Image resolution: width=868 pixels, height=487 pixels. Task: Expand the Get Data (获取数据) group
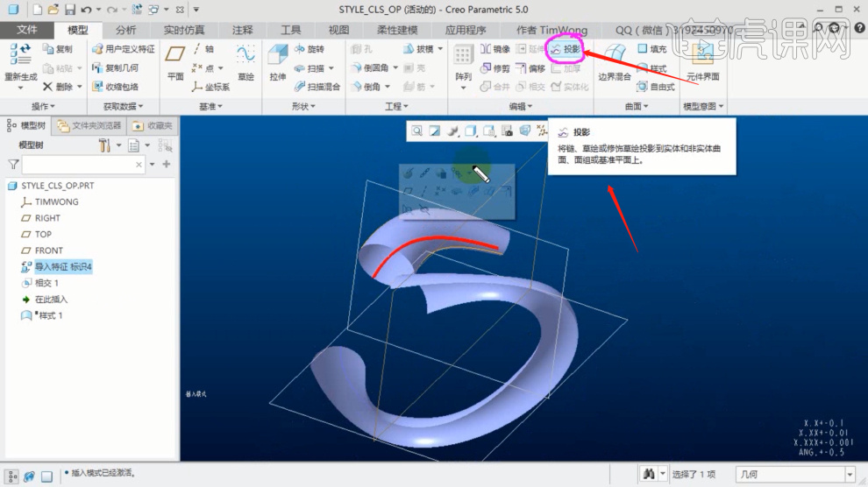(x=124, y=106)
